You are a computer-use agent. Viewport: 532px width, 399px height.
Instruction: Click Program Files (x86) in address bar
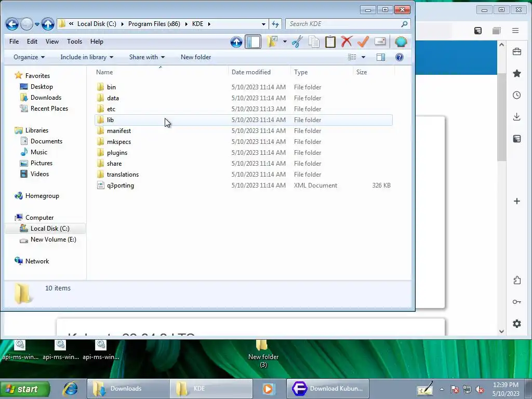click(x=154, y=24)
